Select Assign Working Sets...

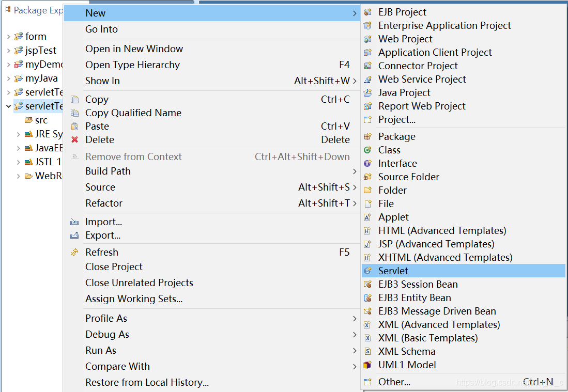(x=212, y=299)
